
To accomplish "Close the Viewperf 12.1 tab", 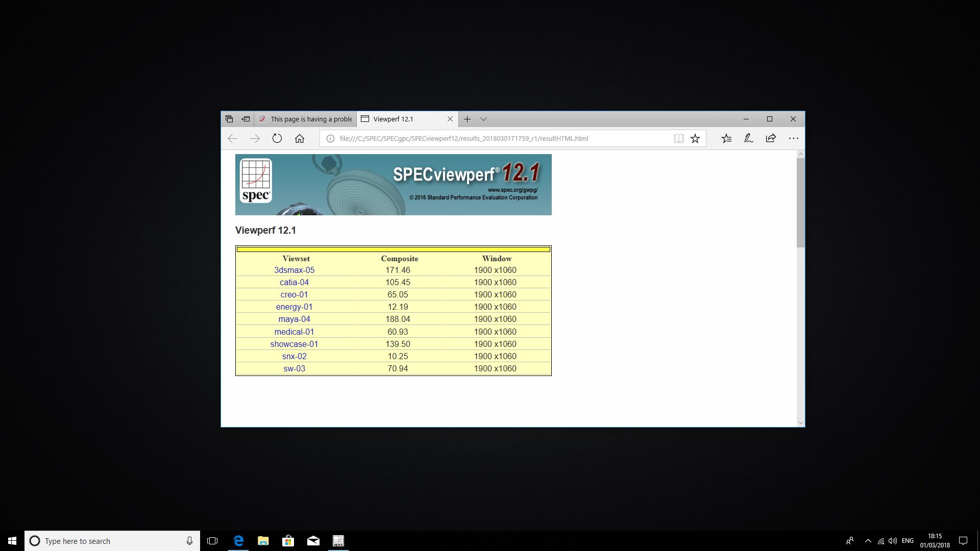I will coord(450,119).
